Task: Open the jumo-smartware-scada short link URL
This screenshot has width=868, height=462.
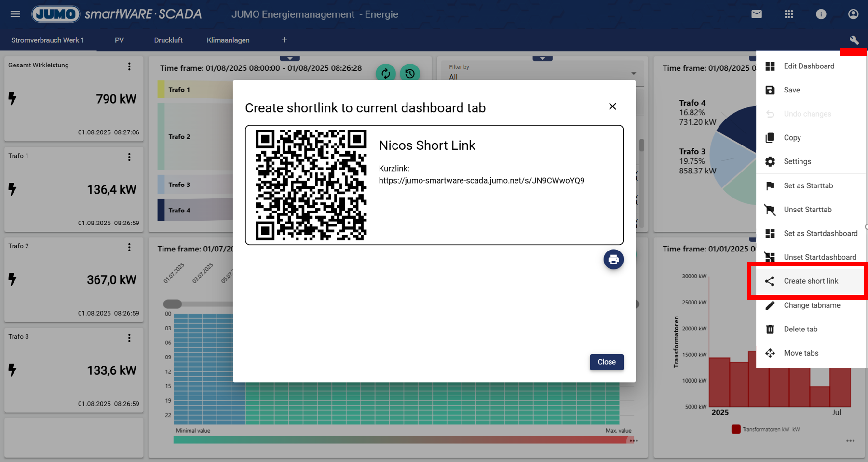Action: point(481,181)
